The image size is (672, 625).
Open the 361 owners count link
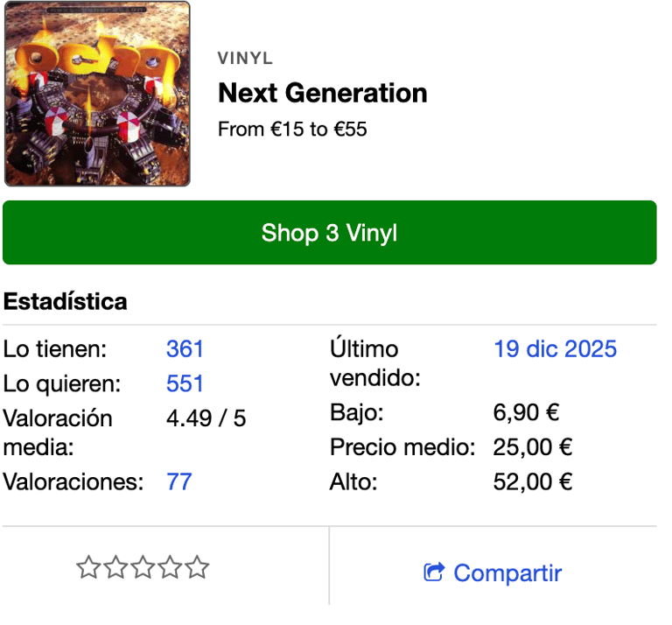185,349
